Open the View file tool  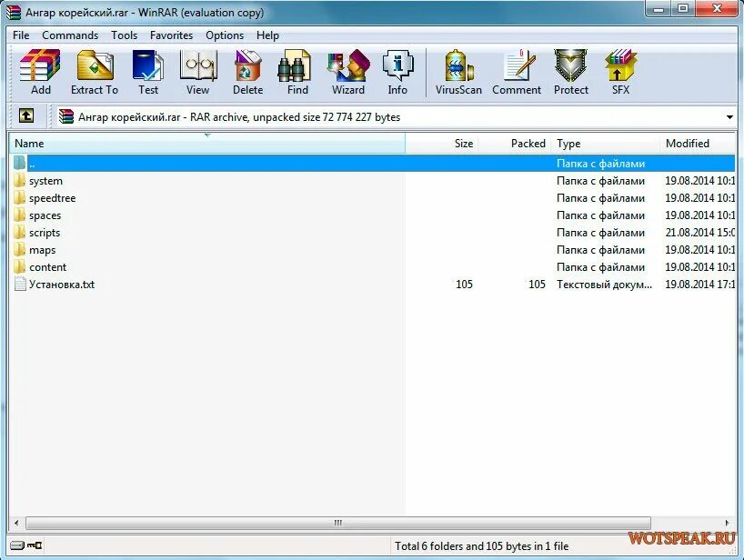click(x=198, y=66)
